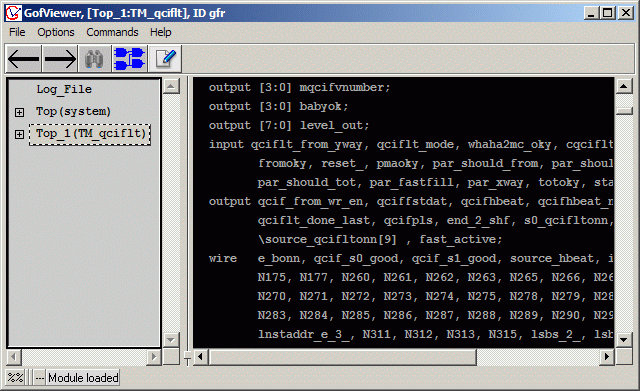Viewport: 640px width, 391px height.
Task: Click 'fast_active;' in the code
Action: coord(461,240)
